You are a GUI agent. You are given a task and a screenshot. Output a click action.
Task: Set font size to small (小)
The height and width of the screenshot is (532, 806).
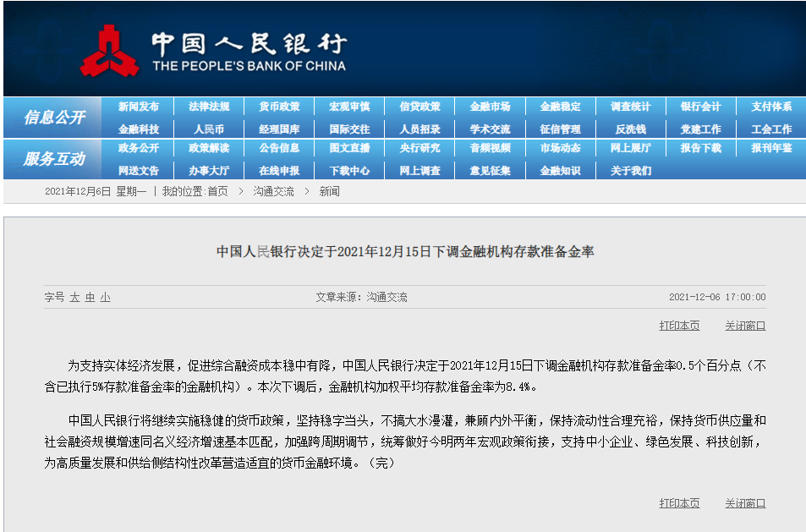[x=105, y=298]
